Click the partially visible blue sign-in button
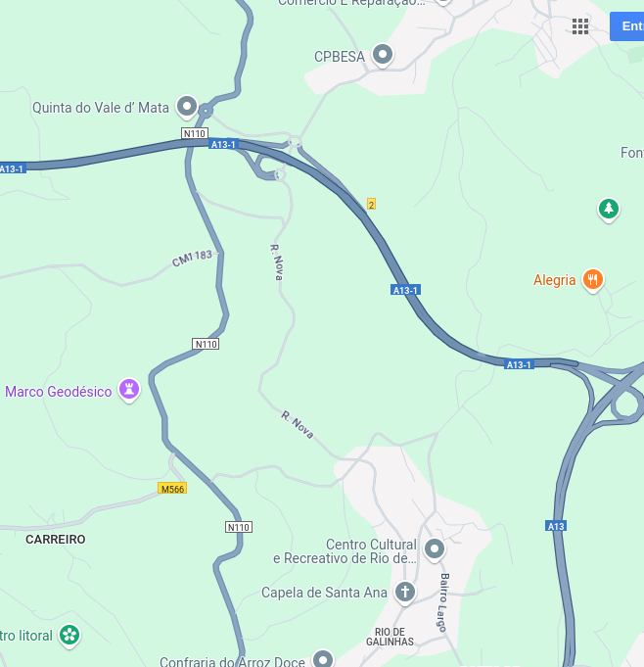The height and width of the screenshot is (667, 644). [627, 26]
